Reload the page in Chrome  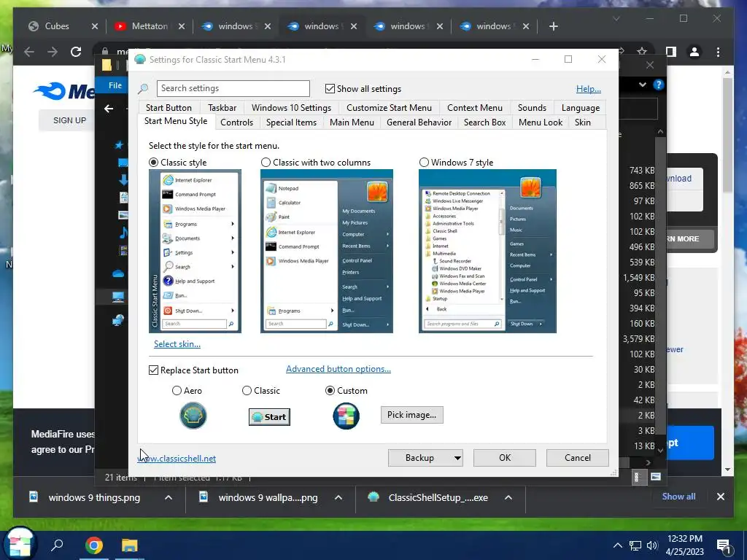tap(76, 52)
